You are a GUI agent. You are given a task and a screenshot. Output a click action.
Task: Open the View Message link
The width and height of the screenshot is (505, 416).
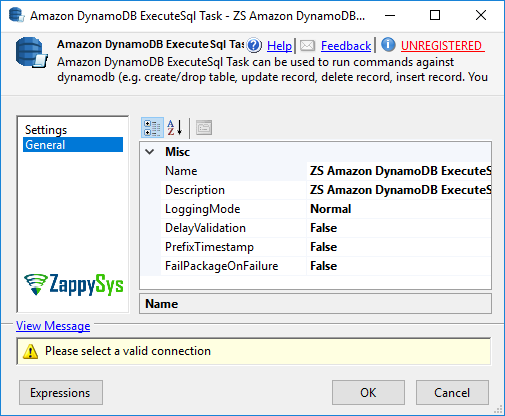[x=53, y=326]
